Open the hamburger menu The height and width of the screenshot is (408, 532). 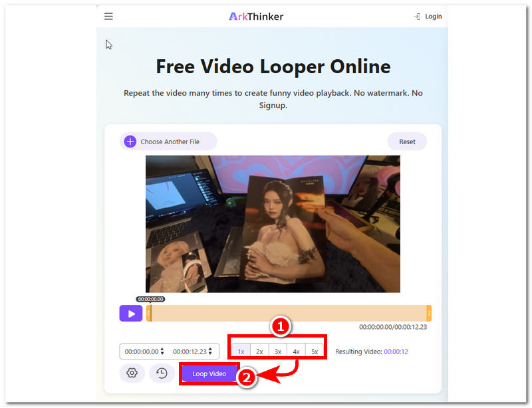(108, 16)
